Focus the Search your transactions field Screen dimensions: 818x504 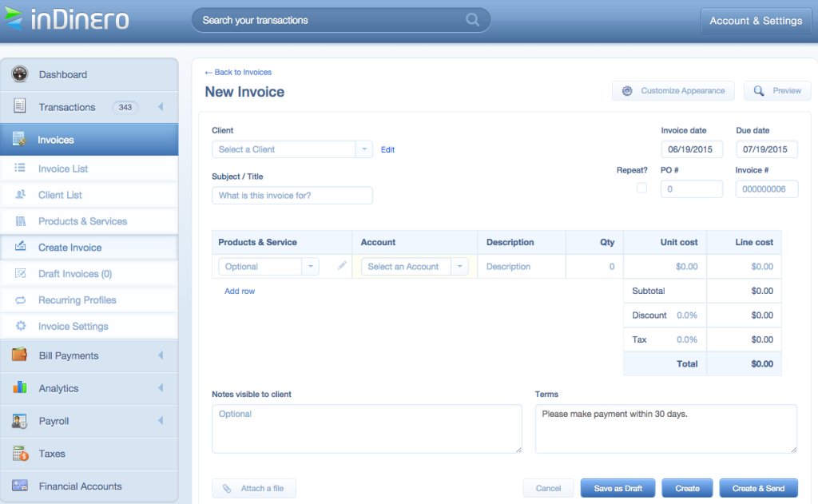click(x=340, y=20)
